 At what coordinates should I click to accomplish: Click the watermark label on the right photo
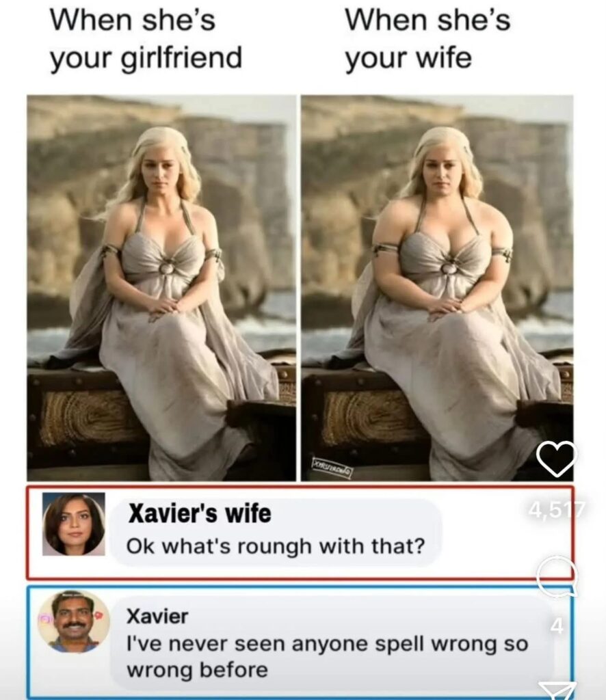(x=332, y=472)
